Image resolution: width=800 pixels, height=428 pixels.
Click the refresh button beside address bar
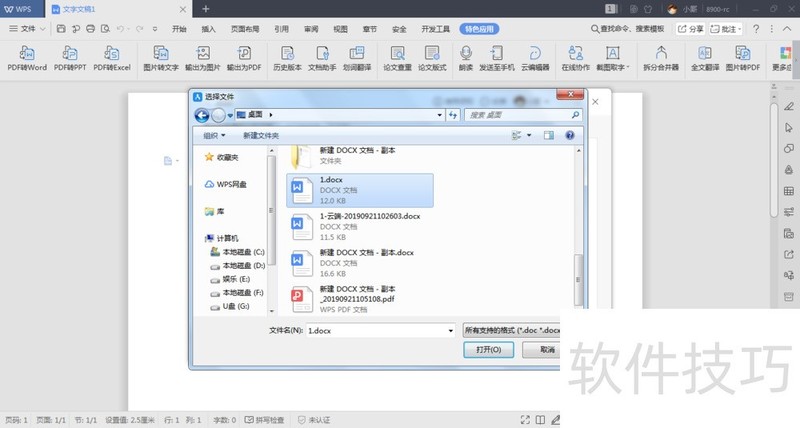(x=453, y=115)
